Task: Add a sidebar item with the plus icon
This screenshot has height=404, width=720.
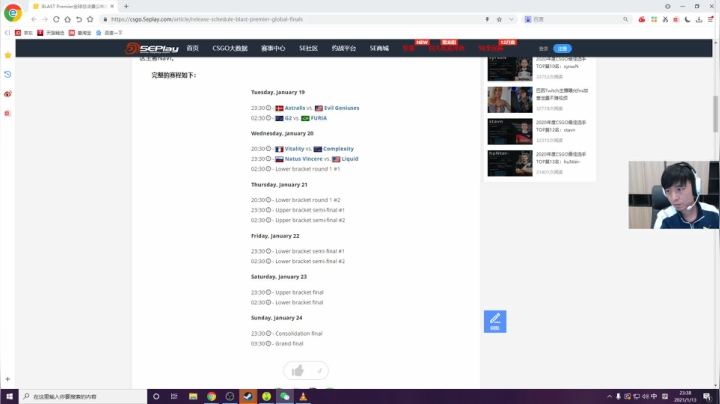Action: click(8, 379)
